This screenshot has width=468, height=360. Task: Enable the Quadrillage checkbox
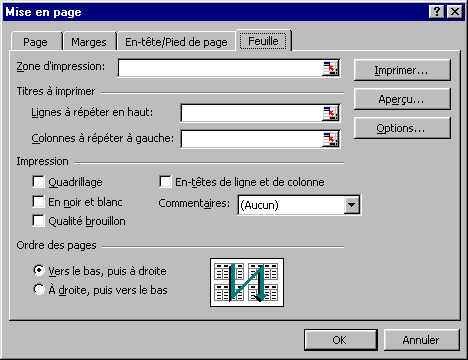(38, 182)
